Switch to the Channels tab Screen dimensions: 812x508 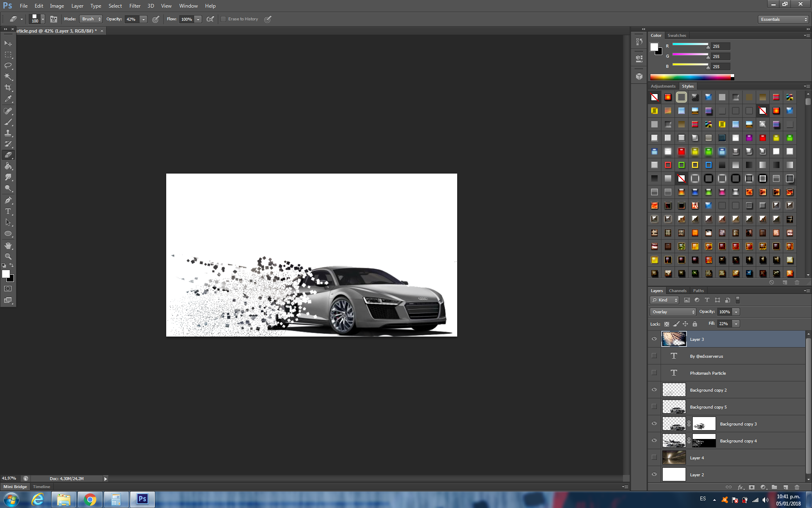(x=678, y=291)
